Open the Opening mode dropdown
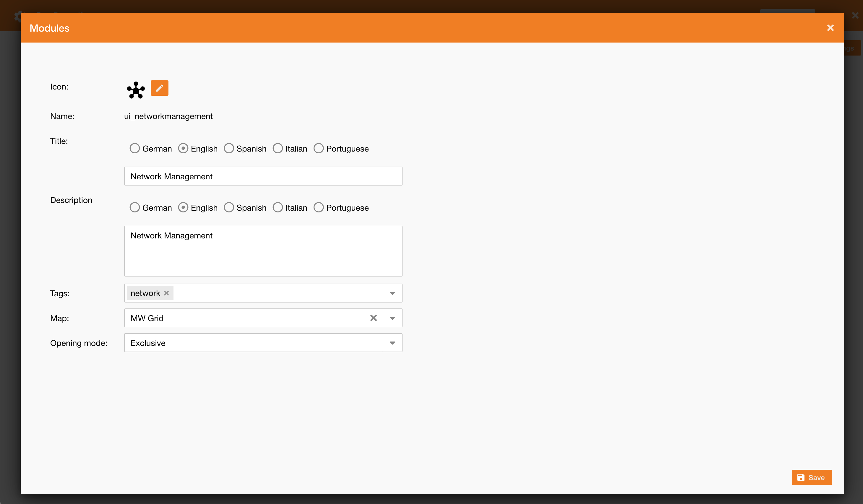The height and width of the screenshot is (504, 863). click(x=263, y=343)
